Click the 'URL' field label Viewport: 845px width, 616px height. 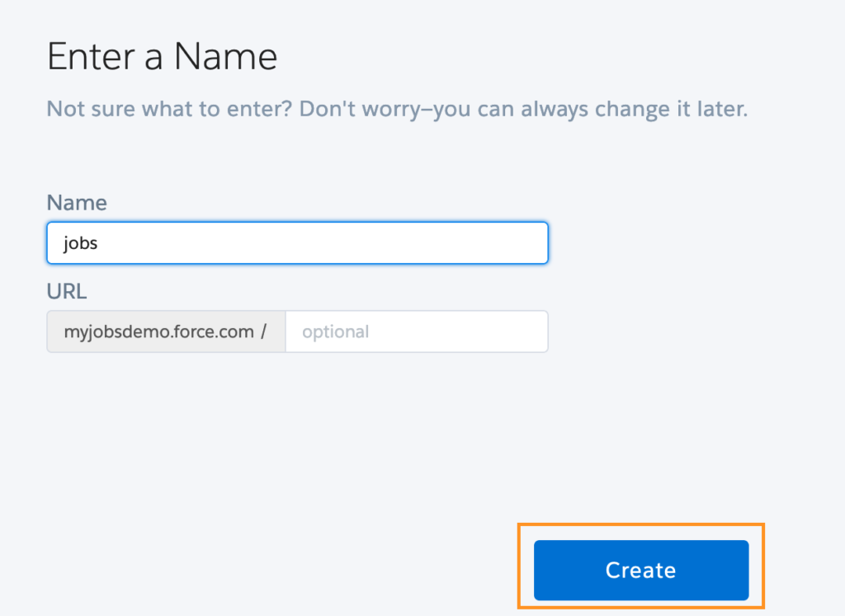pos(66,291)
